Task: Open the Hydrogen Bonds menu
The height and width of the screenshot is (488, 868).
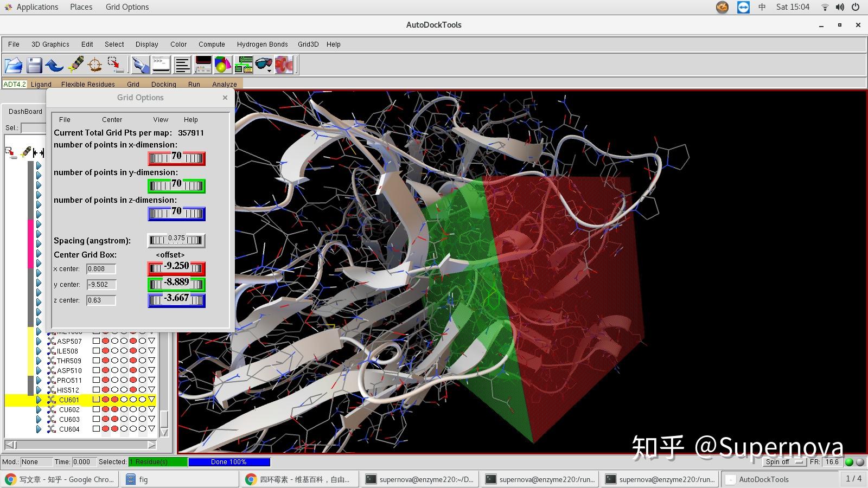Action: (262, 44)
